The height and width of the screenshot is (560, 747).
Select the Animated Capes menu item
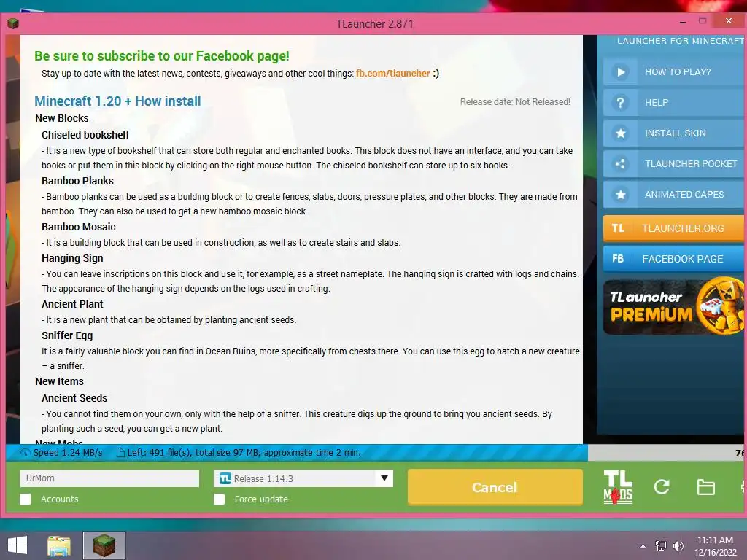[x=673, y=194]
